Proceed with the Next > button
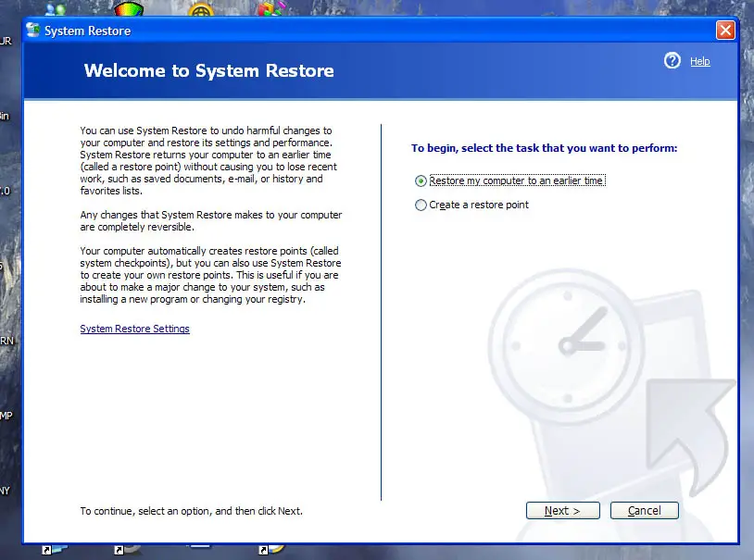The image size is (754, 560). (562, 511)
